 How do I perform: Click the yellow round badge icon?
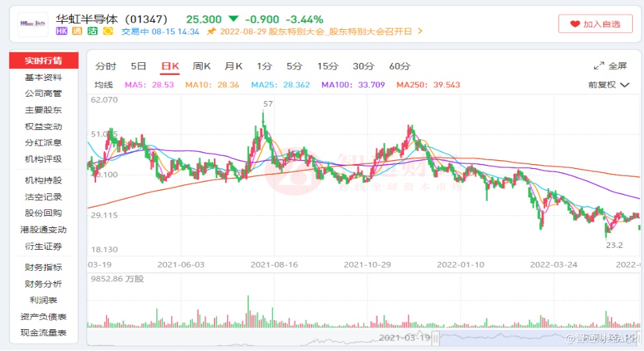[107, 31]
